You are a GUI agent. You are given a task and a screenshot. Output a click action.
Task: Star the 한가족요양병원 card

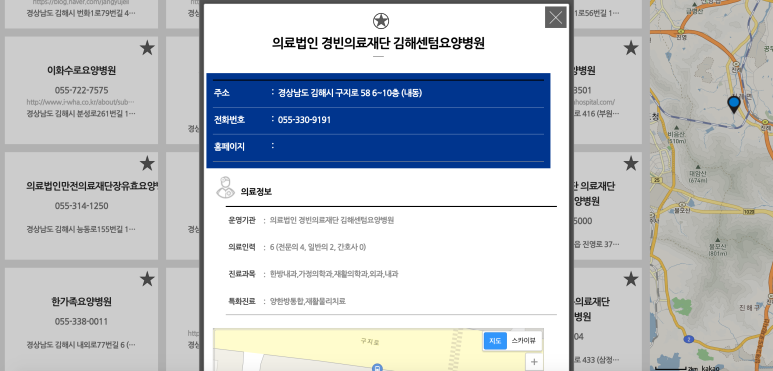147,279
